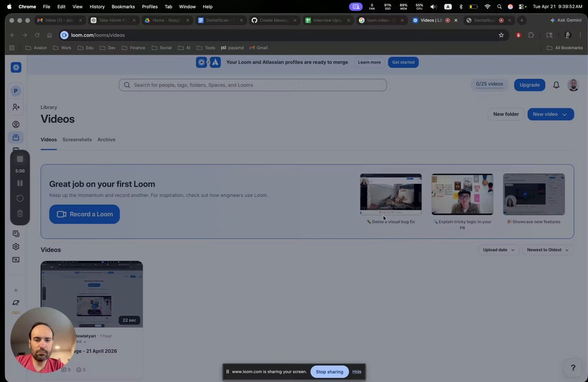Open the Dev bookmarks folder
Viewport: 588px width, 382px height.
(108, 48)
